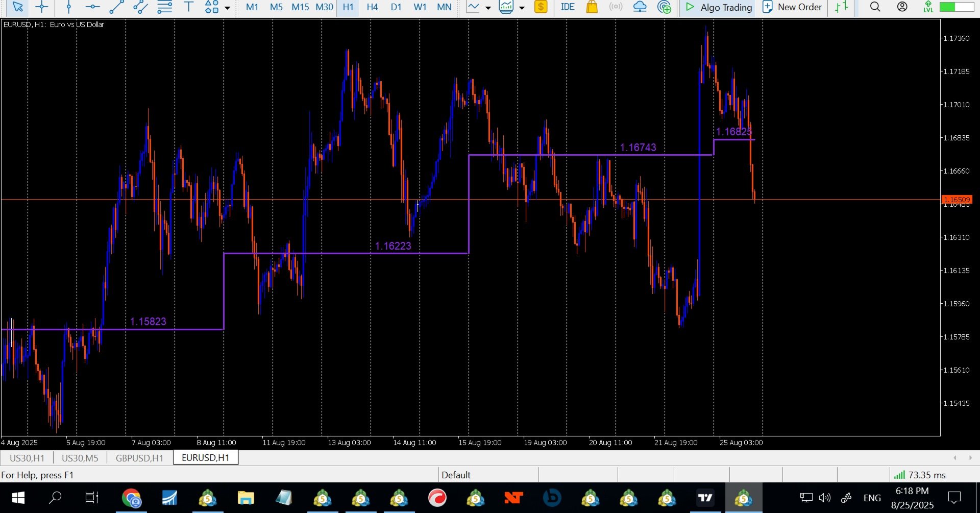Click the 73.35 ms connection status
The height and width of the screenshot is (513, 980).
[x=920, y=475]
